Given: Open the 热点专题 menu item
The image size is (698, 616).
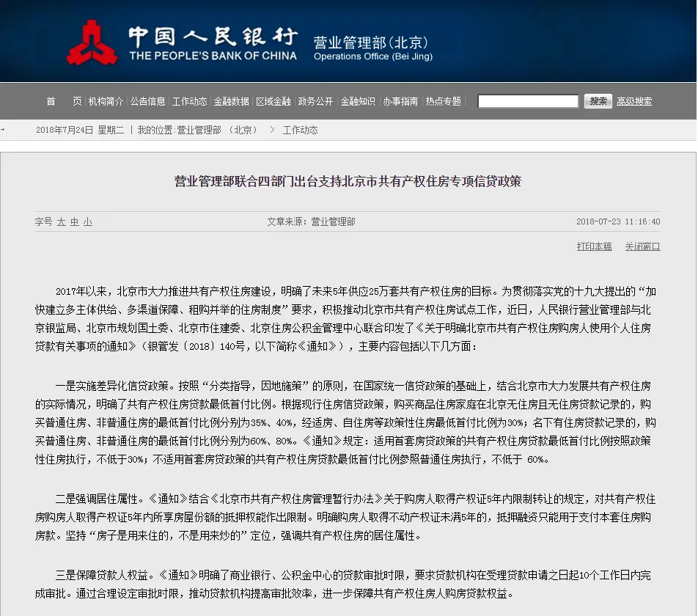Looking at the screenshot, I should [x=444, y=101].
